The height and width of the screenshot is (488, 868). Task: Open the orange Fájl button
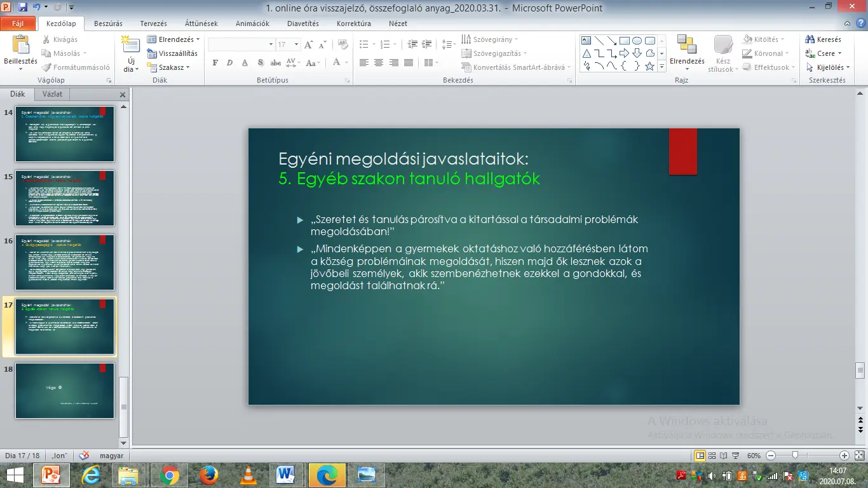click(x=18, y=24)
